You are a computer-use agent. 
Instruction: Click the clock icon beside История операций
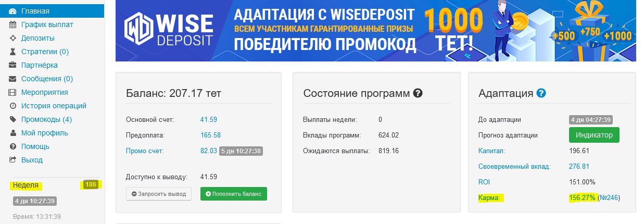13,106
